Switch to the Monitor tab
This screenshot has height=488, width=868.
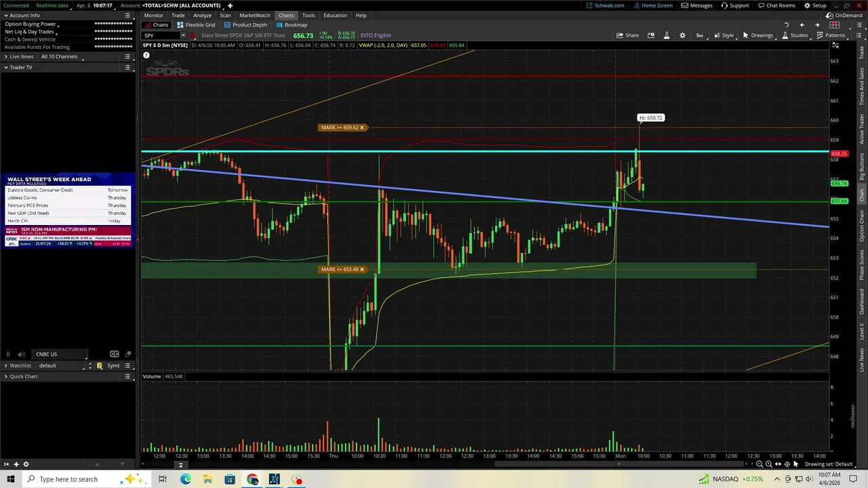click(x=153, y=15)
